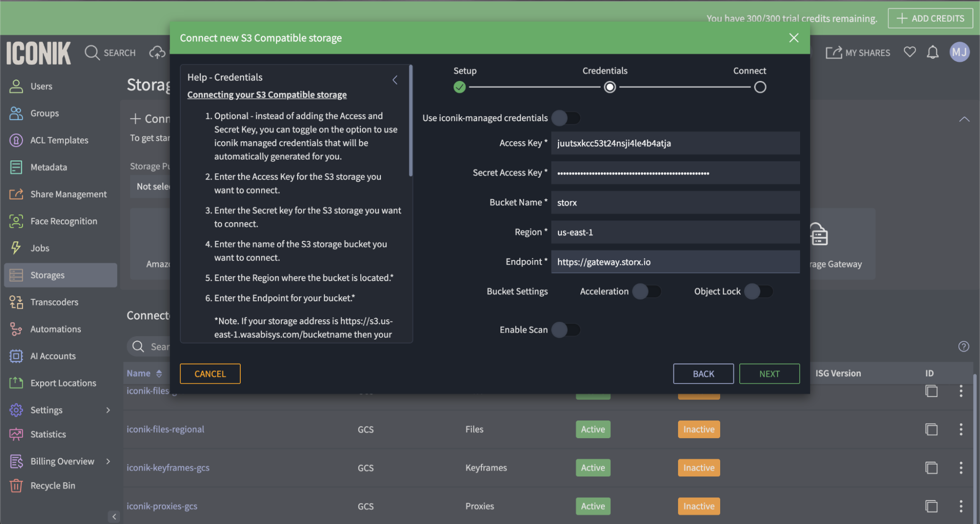The height and width of the screenshot is (524, 980).
Task: Open notifications bell icon
Action: pyautogui.click(x=933, y=52)
